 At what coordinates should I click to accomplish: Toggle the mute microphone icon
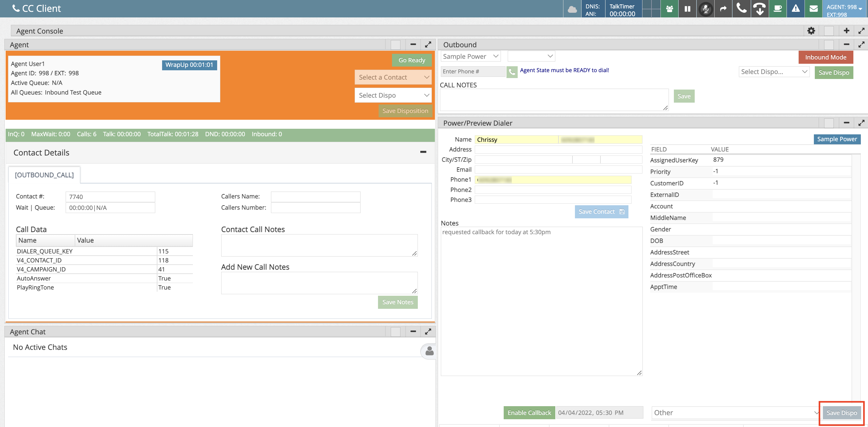pos(706,9)
